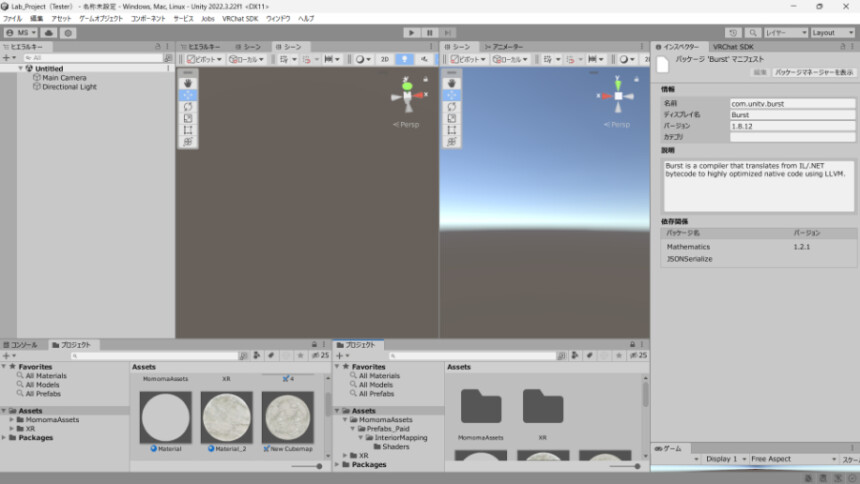This screenshot has width=860, height=484.
Task: Click the global search magnifier icon
Action: coord(753,33)
